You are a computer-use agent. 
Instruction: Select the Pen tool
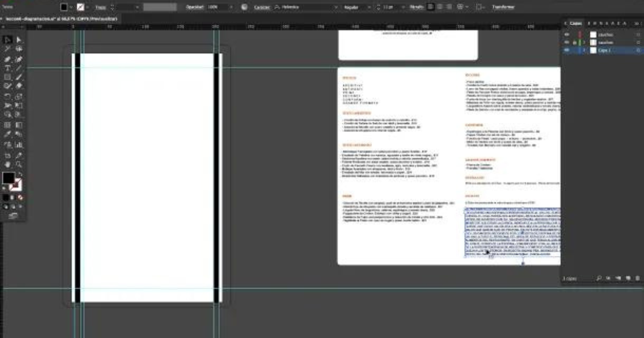[x=8, y=58]
